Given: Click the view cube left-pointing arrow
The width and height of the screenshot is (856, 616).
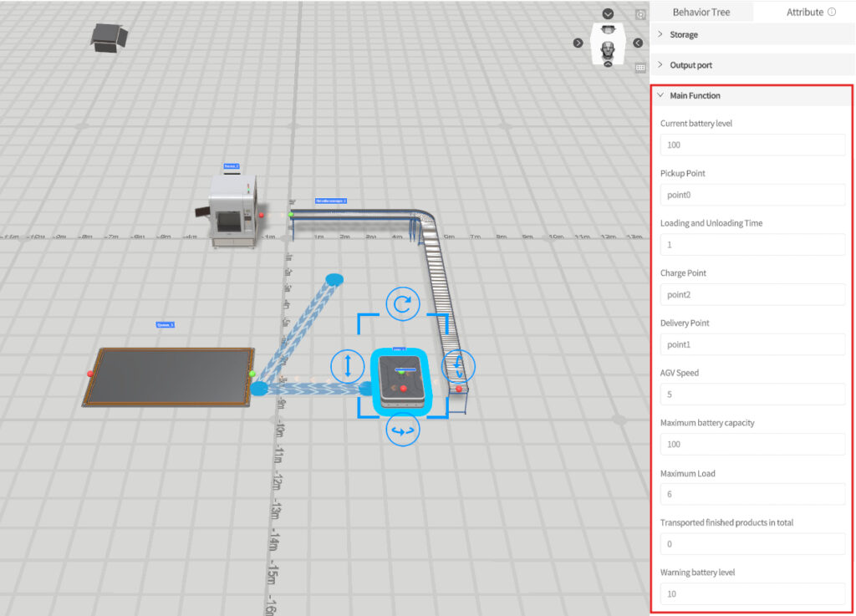Looking at the screenshot, I should pyautogui.click(x=638, y=43).
